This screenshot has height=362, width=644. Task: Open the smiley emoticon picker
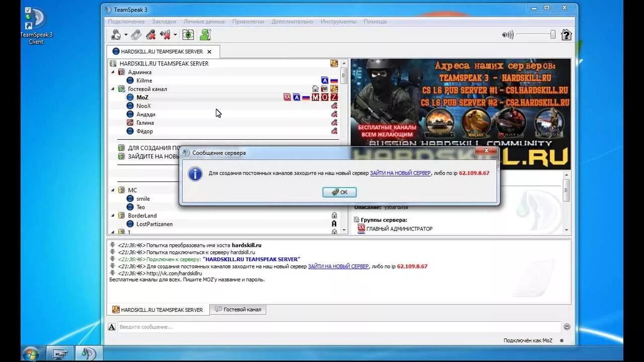point(567,327)
